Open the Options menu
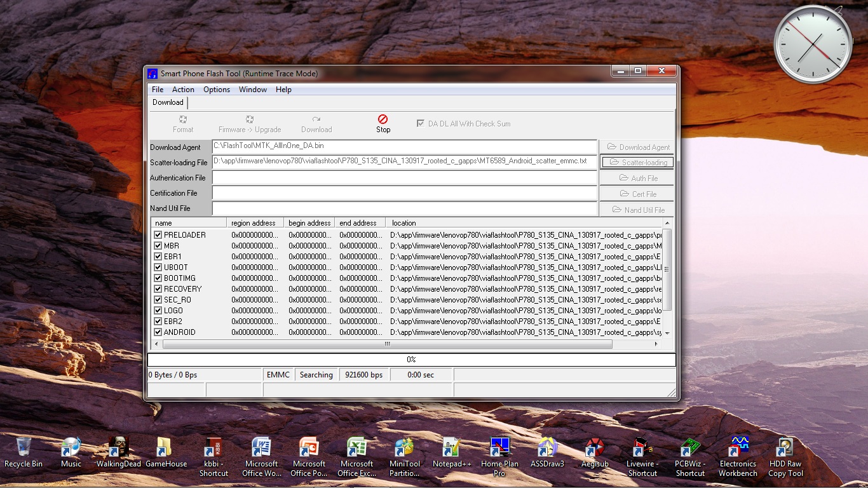This screenshot has height=488, width=868. pyautogui.click(x=216, y=90)
